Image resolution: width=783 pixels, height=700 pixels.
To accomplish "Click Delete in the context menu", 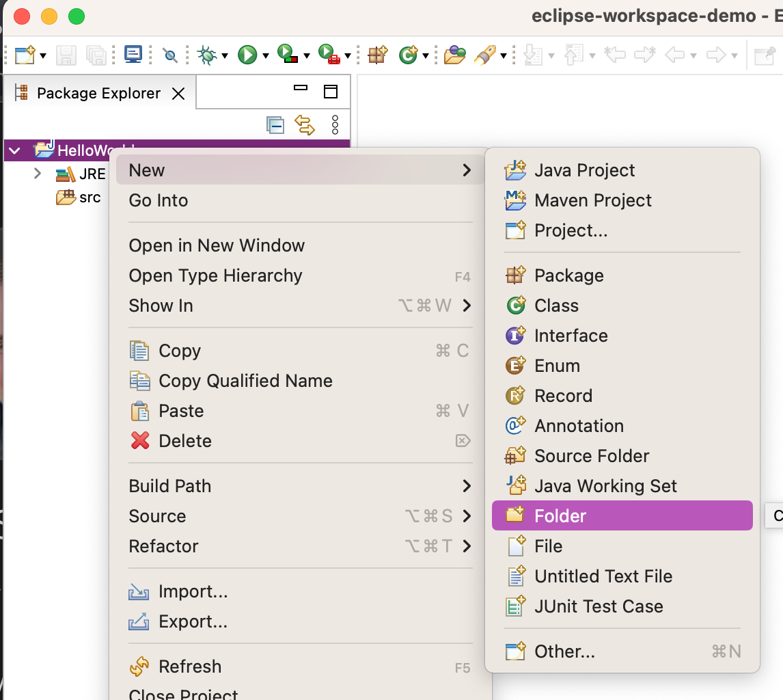I will tap(184, 441).
